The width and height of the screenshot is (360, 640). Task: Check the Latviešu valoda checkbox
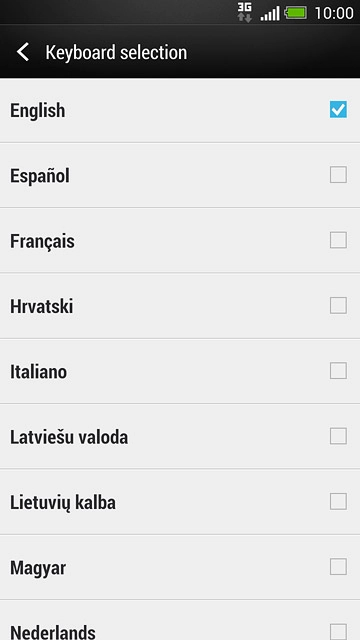point(338,436)
